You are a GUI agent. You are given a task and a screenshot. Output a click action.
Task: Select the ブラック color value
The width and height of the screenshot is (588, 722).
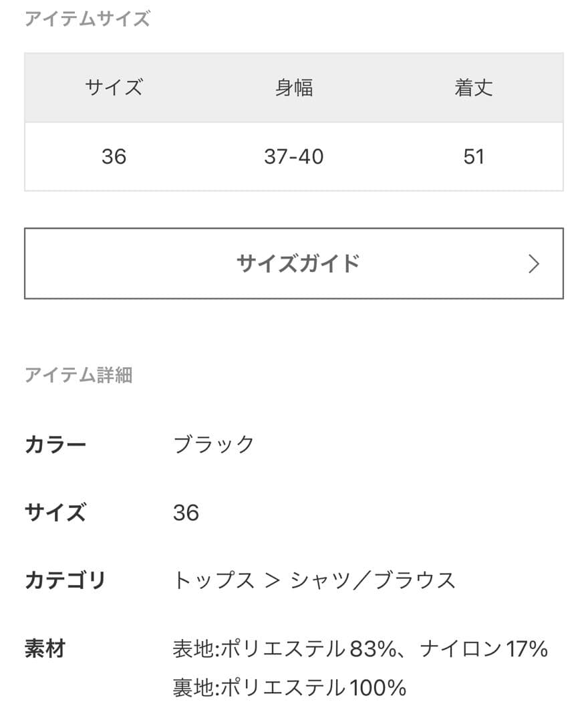tap(214, 445)
